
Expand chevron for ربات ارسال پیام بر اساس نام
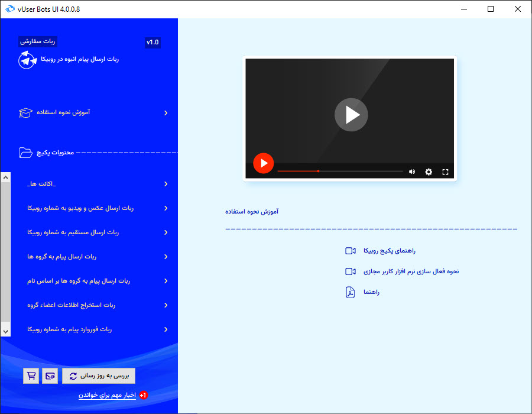click(x=166, y=281)
